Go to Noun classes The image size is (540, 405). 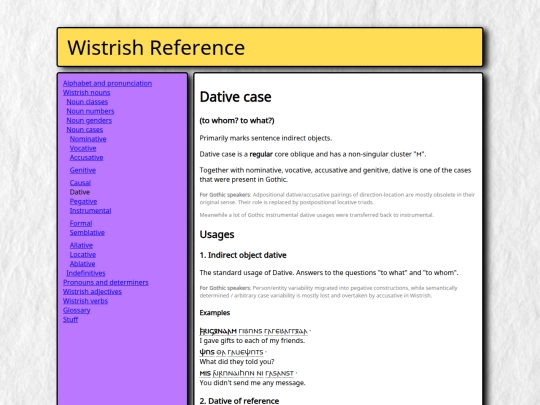click(x=87, y=102)
